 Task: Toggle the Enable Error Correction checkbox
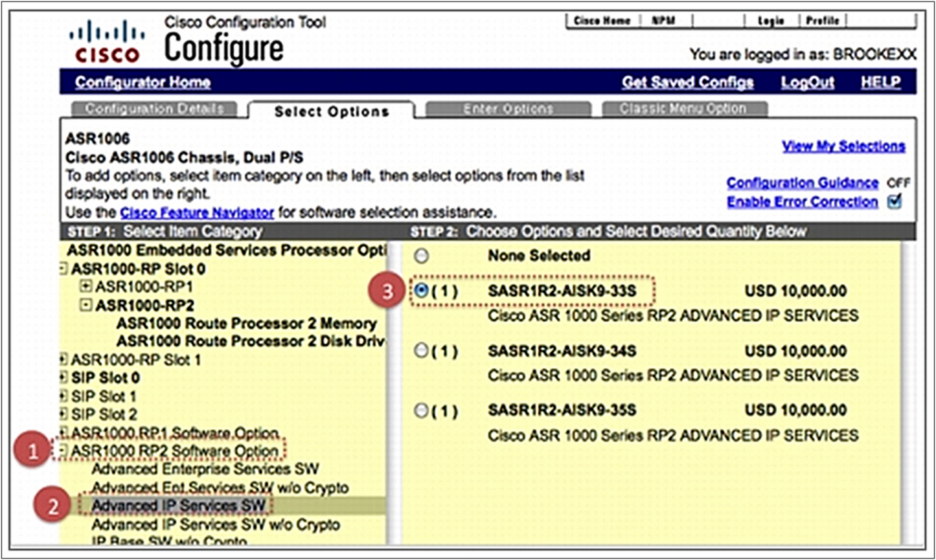[x=895, y=201]
